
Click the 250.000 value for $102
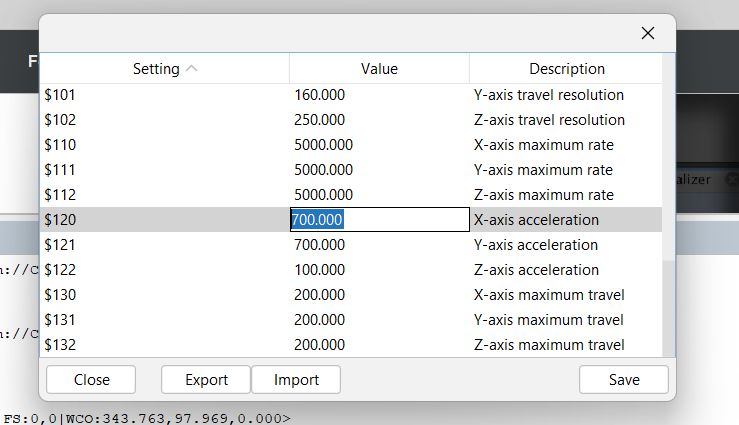320,120
